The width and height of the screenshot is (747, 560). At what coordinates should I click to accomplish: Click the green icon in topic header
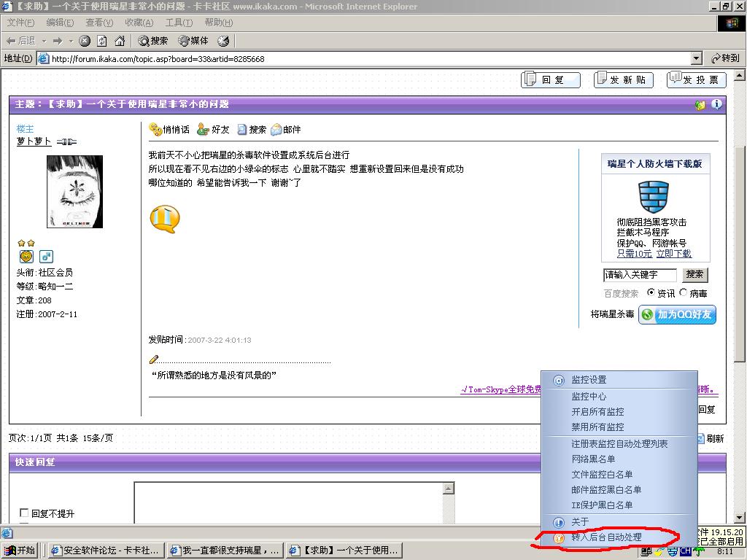(700, 105)
